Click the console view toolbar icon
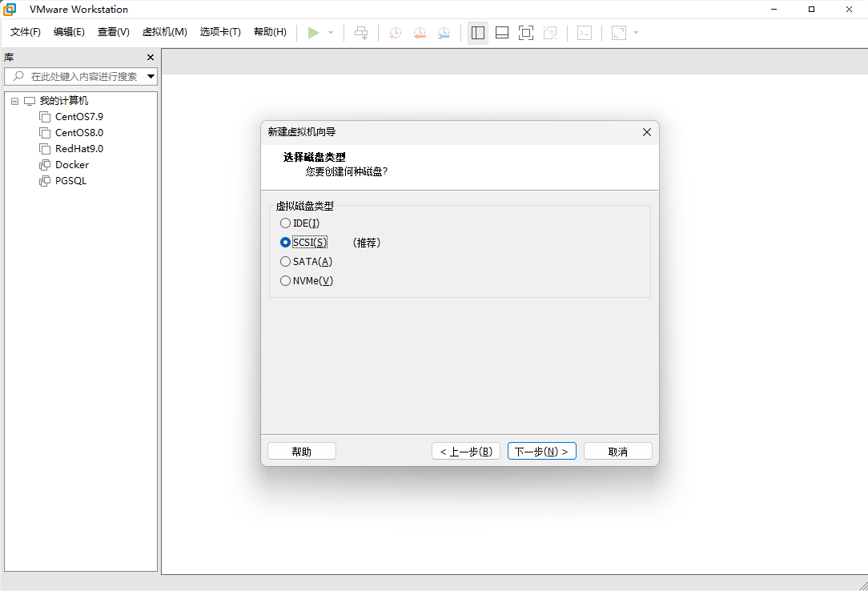 coord(585,33)
